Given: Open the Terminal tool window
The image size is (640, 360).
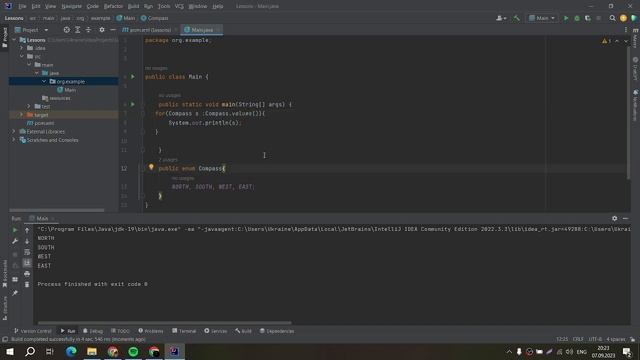Looking at the screenshot, I should (184, 331).
